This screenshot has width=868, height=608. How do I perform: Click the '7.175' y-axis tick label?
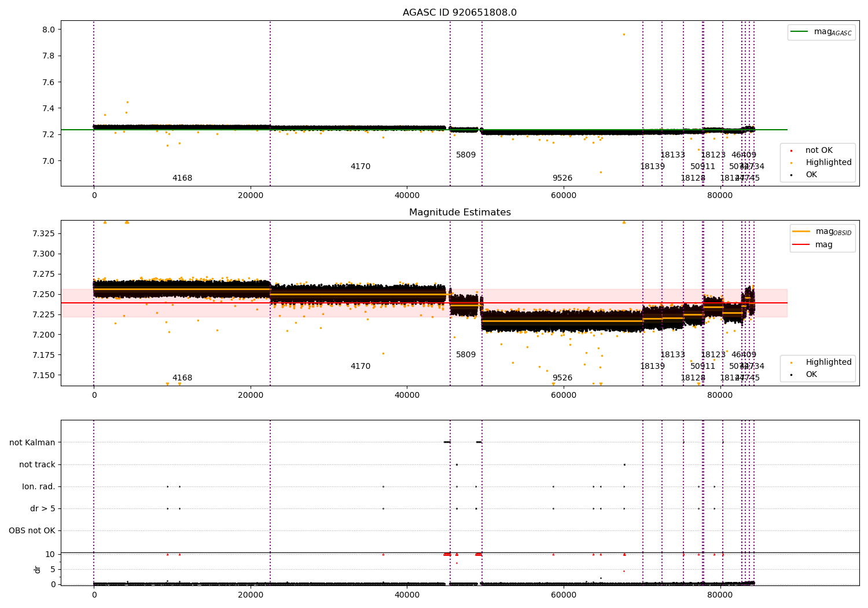click(x=44, y=355)
